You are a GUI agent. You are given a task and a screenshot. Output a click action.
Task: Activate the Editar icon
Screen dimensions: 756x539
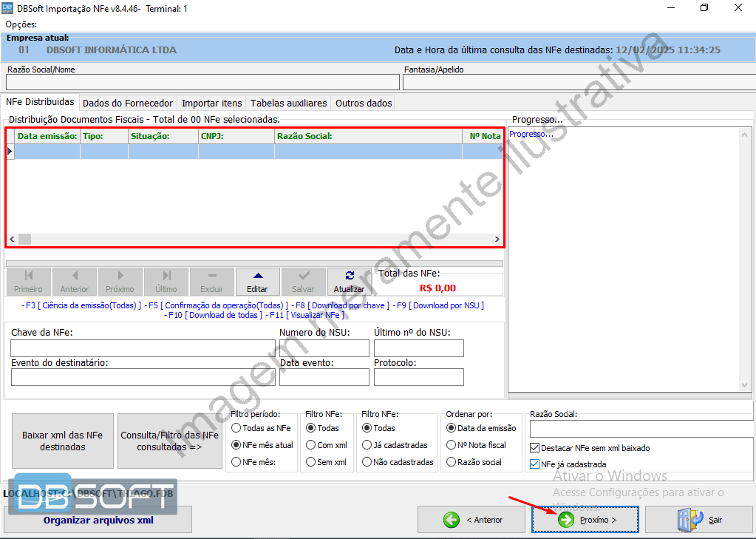click(x=257, y=277)
